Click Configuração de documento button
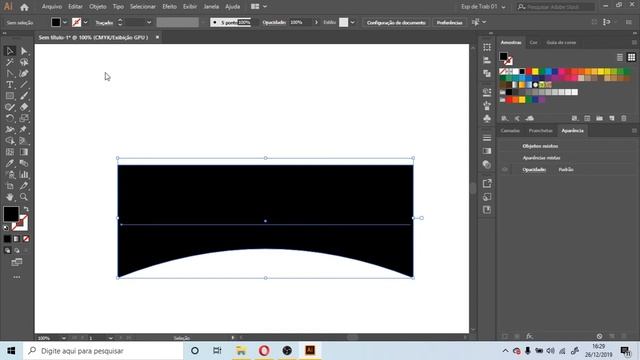Viewport: 640px width, 360px height. coord(396,22)
